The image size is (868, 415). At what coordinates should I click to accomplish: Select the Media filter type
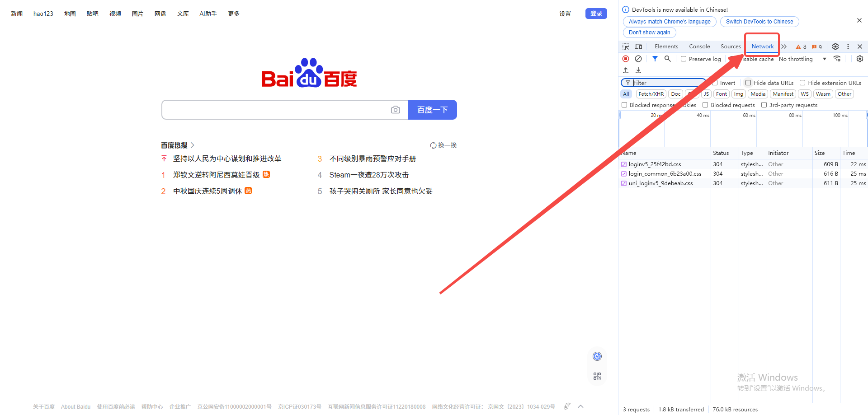point(758,94)
